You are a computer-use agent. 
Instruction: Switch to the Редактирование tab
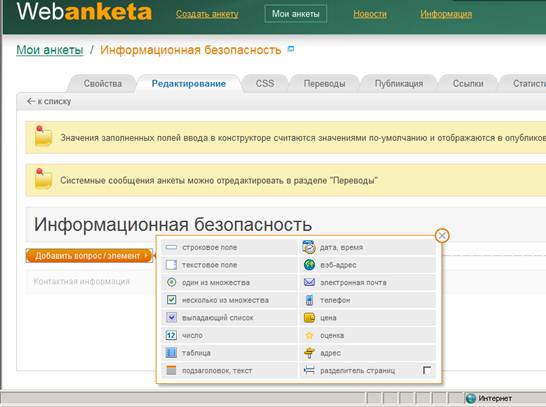pyautogui.click(x=189, y=84)
